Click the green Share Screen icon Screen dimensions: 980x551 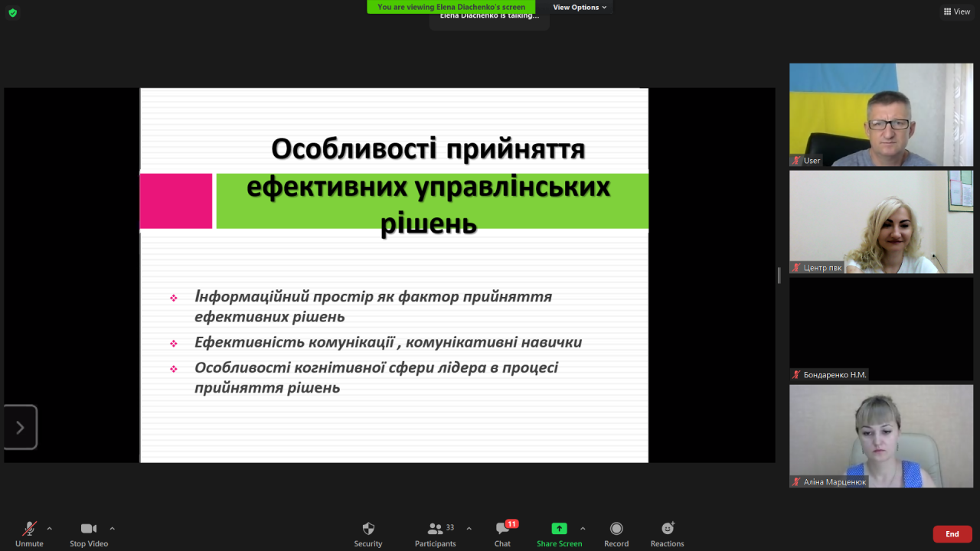coord(560,529)
